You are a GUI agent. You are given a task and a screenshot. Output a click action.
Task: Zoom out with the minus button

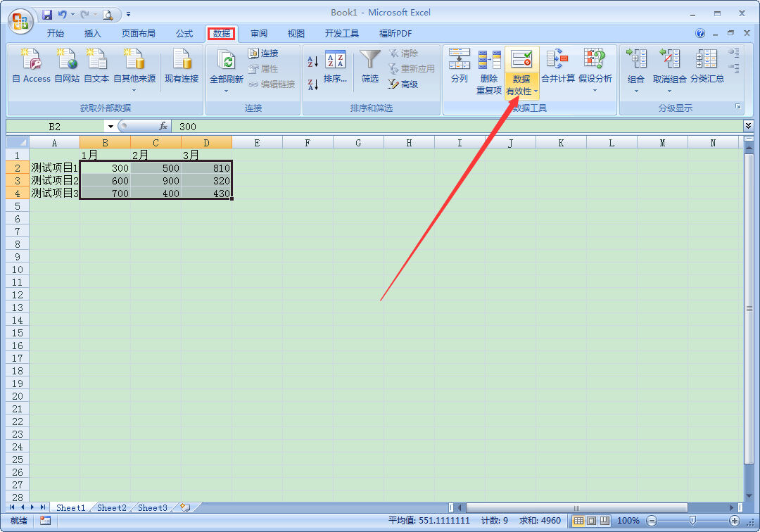[652, 521]
